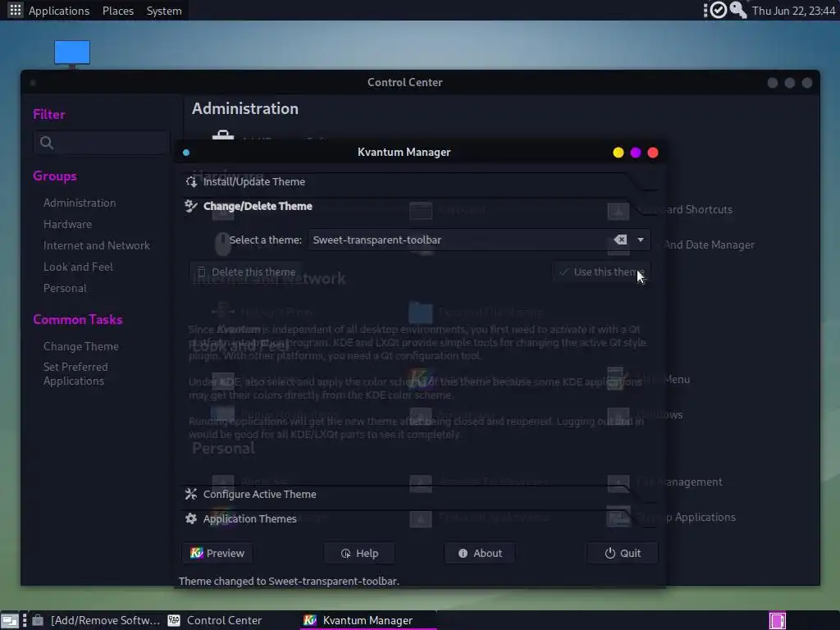Click Change Theme common task
Viewport: 840px width, 630px height.
click(81, 347)
